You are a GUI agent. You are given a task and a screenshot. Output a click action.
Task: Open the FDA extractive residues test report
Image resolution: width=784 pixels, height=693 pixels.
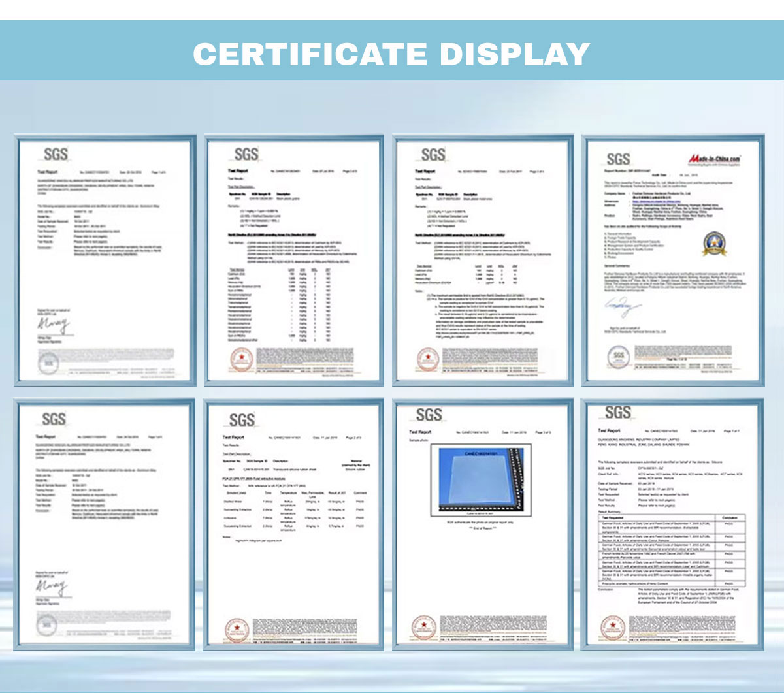click(x=293, y=526)
